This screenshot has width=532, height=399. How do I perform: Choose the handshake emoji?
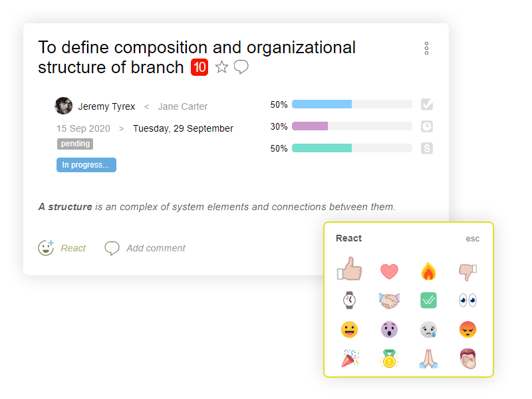pos(389,301)
